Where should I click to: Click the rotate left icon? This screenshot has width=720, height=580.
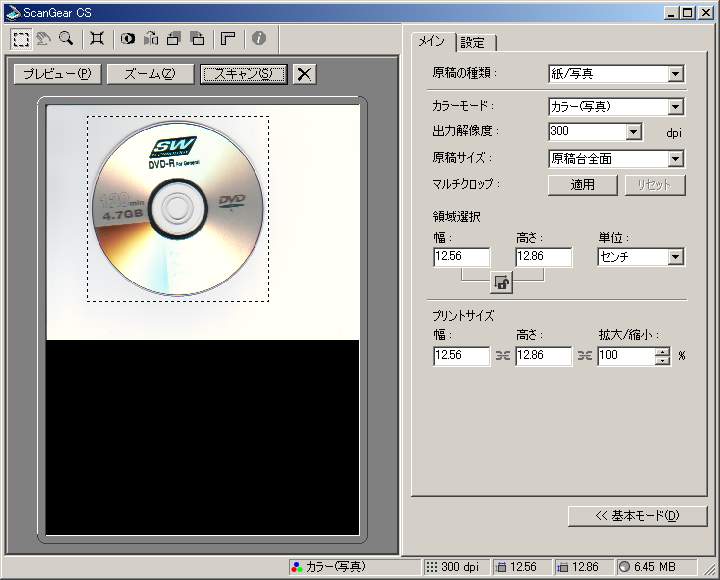coord(174,39)
